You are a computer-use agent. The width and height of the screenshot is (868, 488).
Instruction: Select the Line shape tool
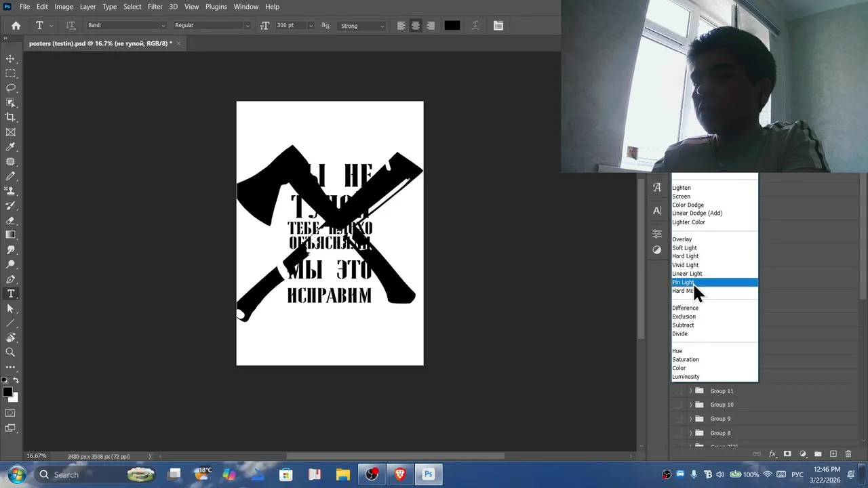pyautogui.click(x=10, y=323)
